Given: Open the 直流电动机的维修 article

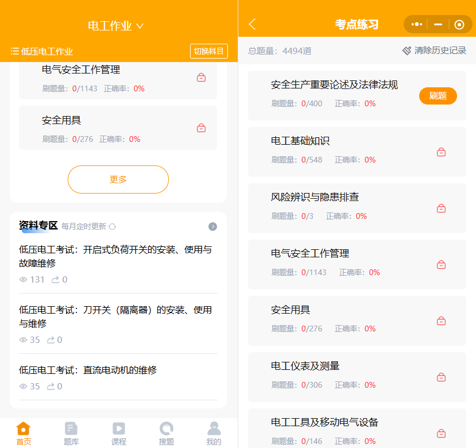Looking at the screenshot, I should pos(118,377).
